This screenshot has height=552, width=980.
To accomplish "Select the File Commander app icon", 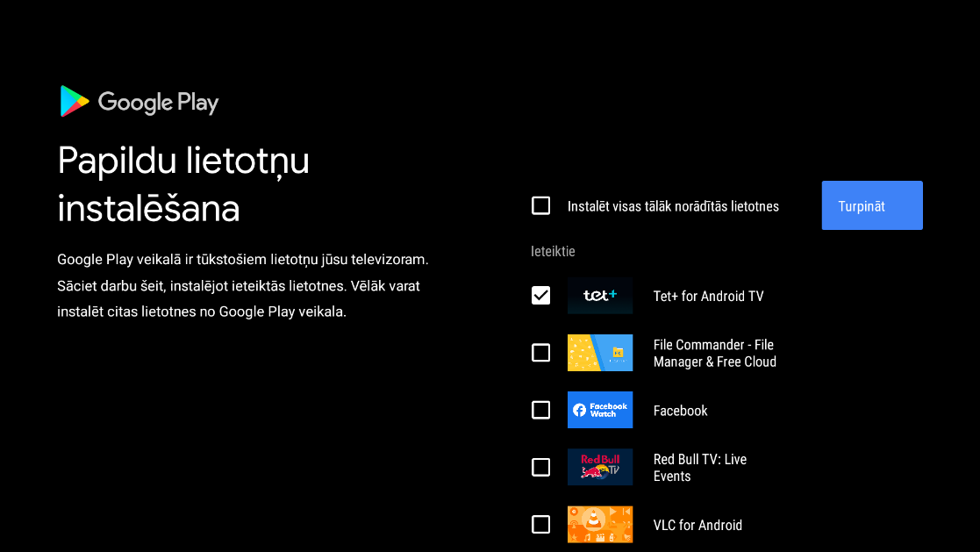I will pos(600,353).
